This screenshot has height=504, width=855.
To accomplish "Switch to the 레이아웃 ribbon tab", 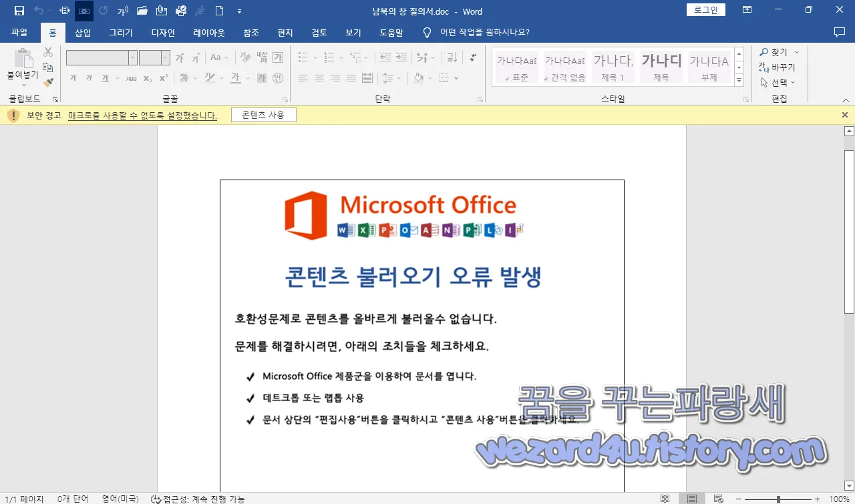I will pos(209,32).
